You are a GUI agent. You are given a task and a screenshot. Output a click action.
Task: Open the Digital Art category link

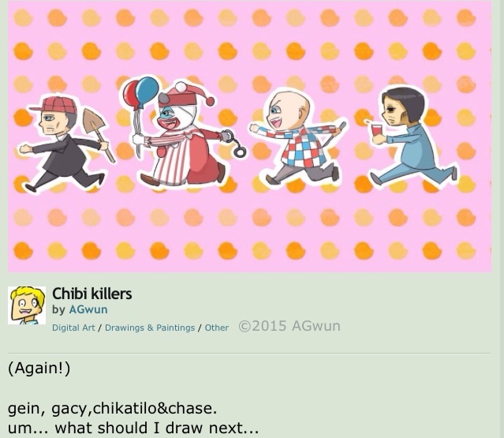coord(73,328)
